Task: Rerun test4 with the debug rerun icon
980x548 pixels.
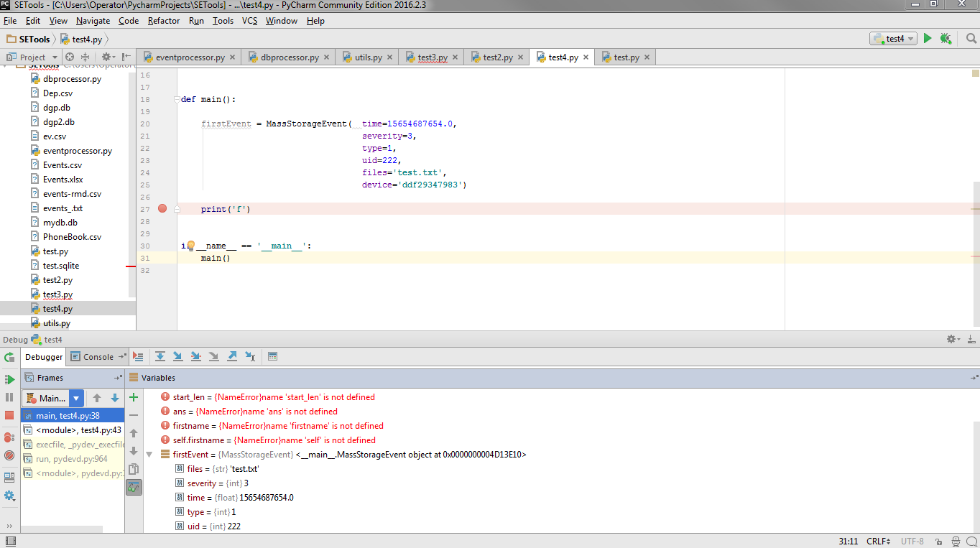Action: click(x=9, y=357)
